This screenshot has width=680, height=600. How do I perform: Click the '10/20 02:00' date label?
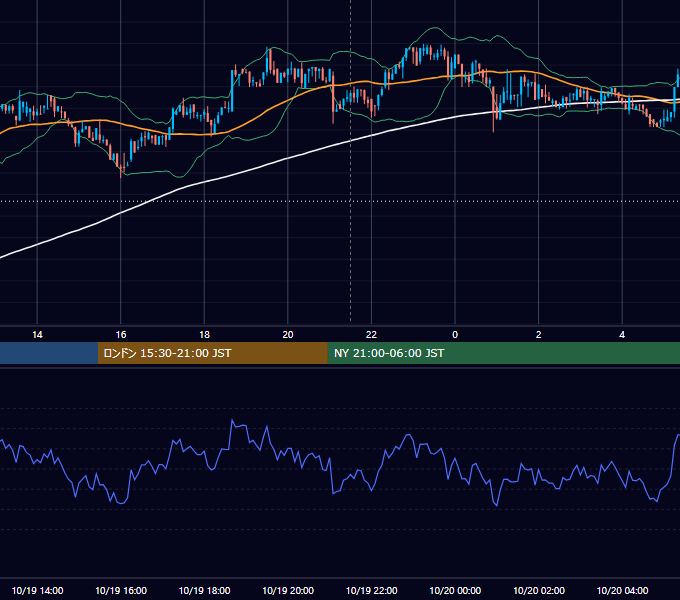click(x=539, y=590)
